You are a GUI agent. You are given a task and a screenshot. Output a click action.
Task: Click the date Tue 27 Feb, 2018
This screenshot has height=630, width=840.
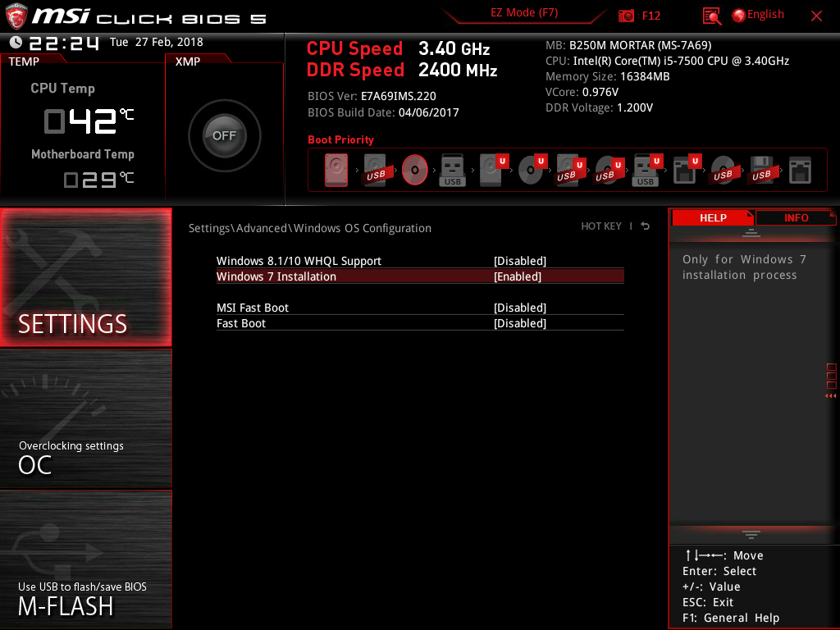tap(157, 43)
